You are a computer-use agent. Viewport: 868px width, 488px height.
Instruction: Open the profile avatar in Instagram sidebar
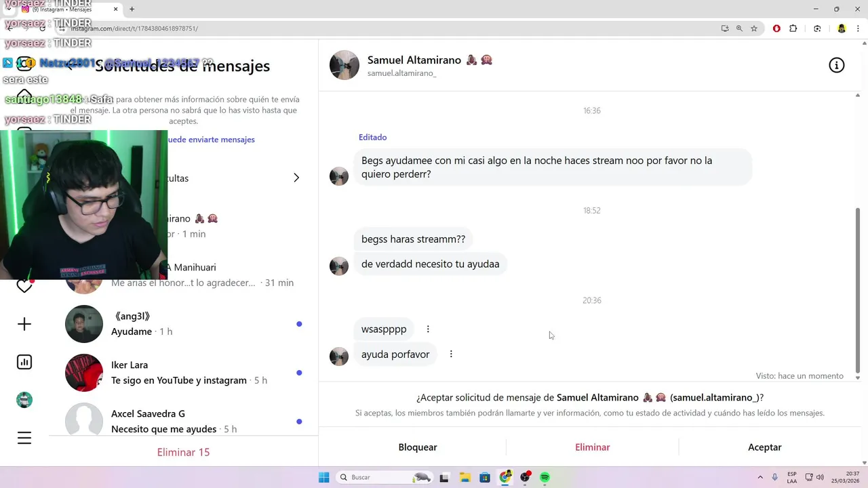(x=24, y=400)
